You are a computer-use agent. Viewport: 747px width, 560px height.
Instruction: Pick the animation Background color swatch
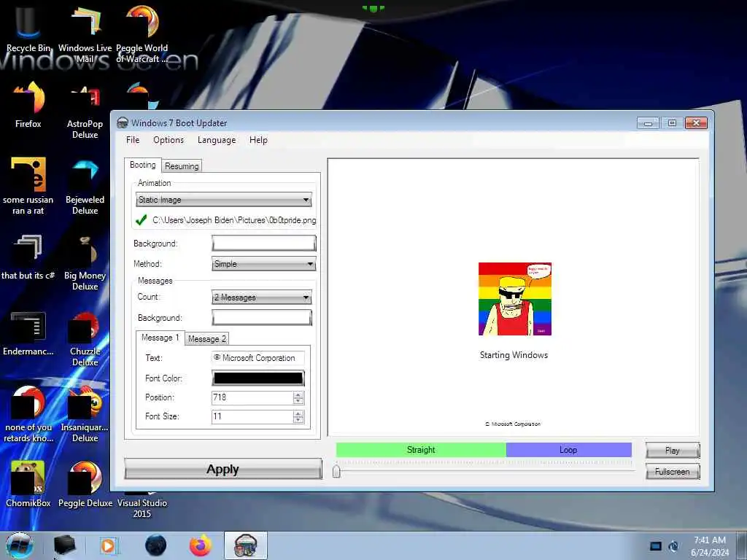click(x=263, y=244)
